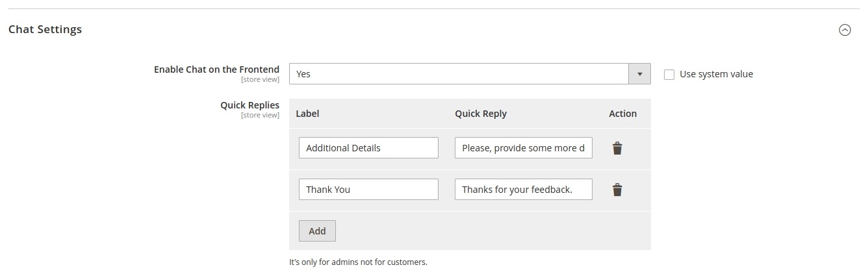This screenshot has width=868, height=276.
Task: Click the Chat Settings section heading
Action: (x=45, y=29)
